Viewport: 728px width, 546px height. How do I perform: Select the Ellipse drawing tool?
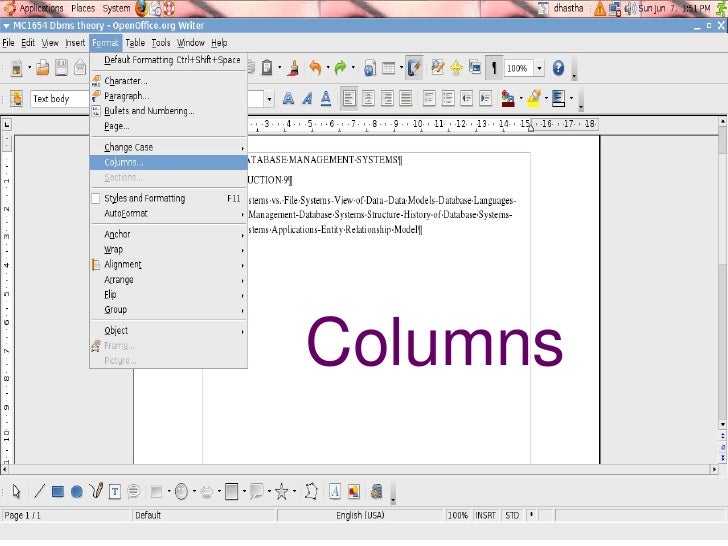[x=76, y=491]
